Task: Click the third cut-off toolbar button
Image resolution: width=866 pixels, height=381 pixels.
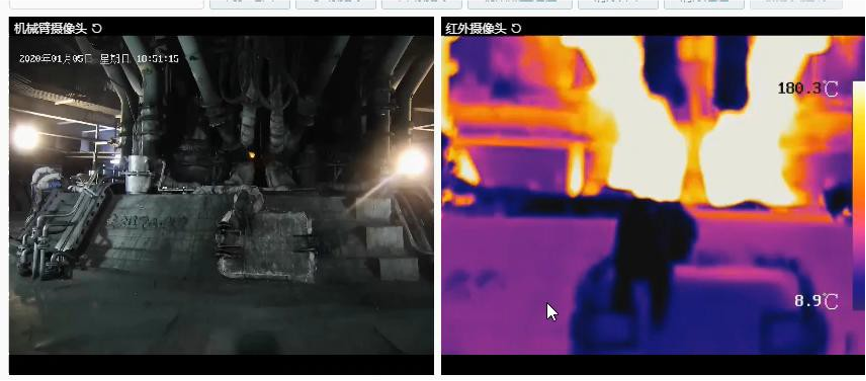Action: 422,4
